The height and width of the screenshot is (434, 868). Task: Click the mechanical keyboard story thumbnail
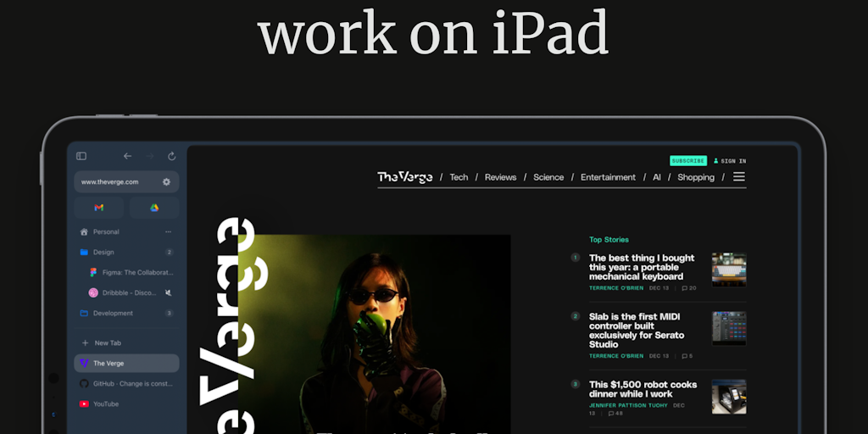click(729, 270)
